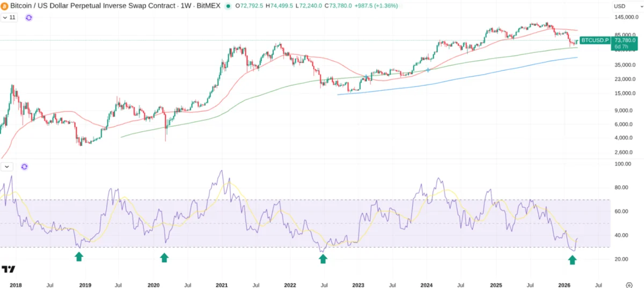Click the 145,000.0 level on price scale
Screen dimensions: 644x288
point(625,18)
